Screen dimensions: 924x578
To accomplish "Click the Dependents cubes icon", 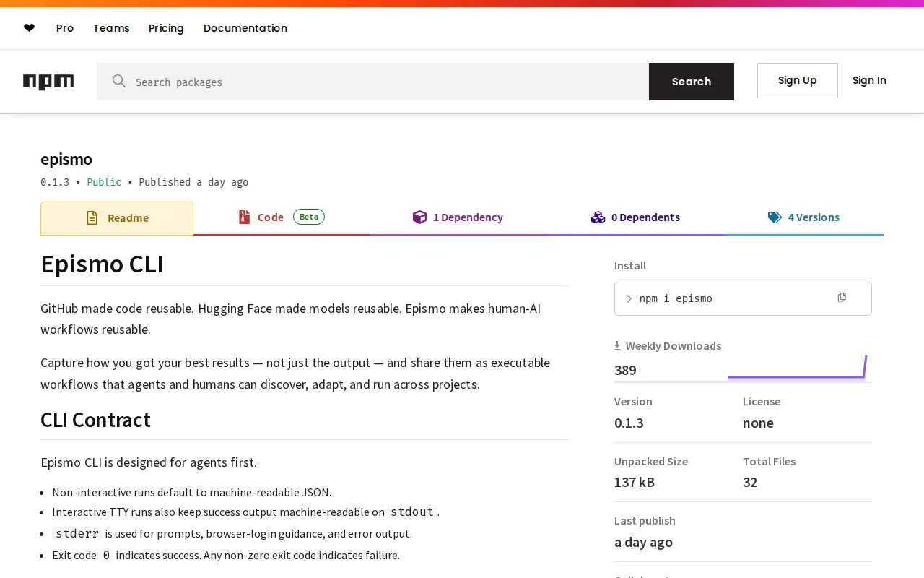I will coord(598,217).
